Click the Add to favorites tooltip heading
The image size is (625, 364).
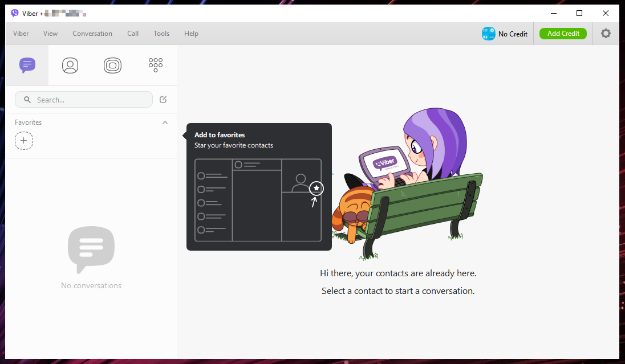(x=220, y=135)
